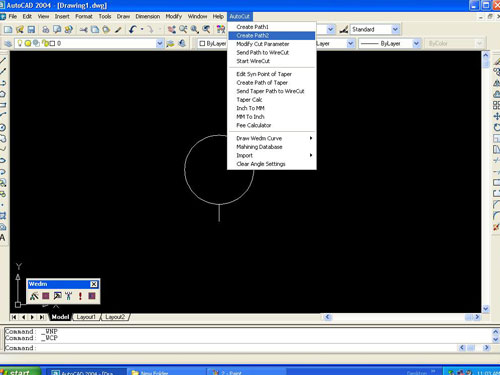Screen dimensions: 500x375
Task: Choose Create Path2 menu entry
Action: [272, 35]
